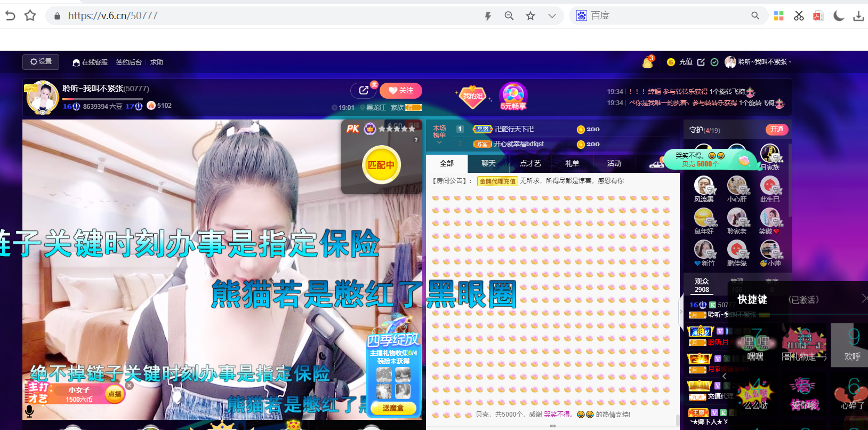Open address bar dropdown chevron

tap(552, 16)
